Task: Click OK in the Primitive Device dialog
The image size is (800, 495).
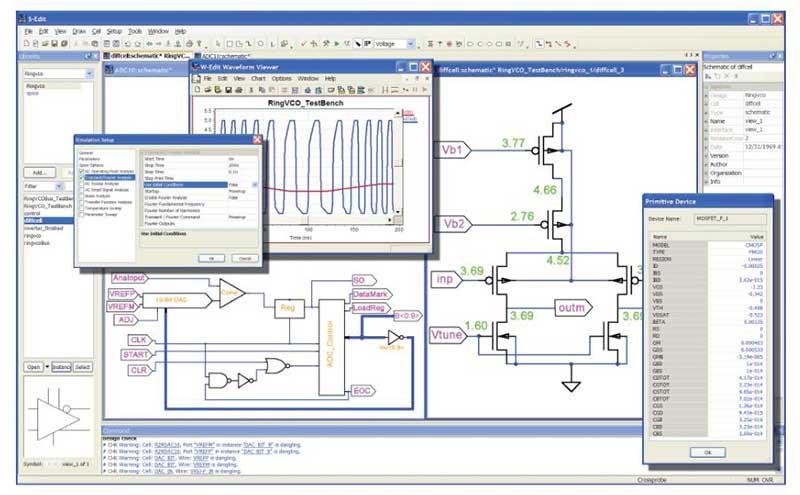Action: [706, 452]
